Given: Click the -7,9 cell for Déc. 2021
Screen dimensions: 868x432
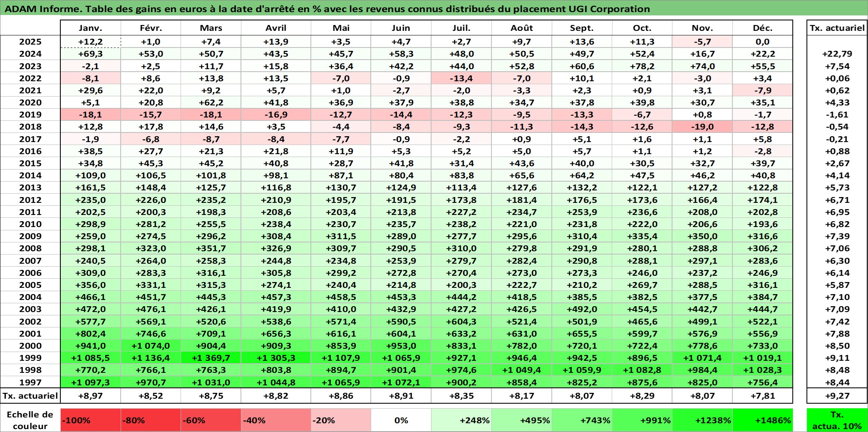Looking at the screenshot, I should pos(763,90).
